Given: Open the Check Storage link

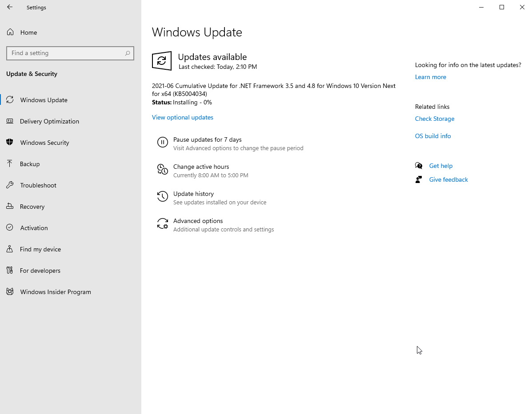Looking at the screenshot, I should 434,119.
